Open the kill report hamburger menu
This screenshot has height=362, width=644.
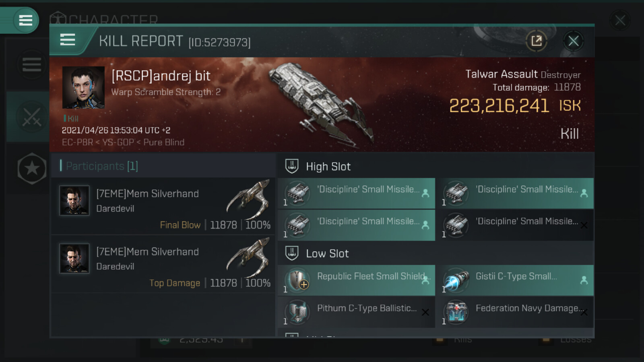point(68,40)
